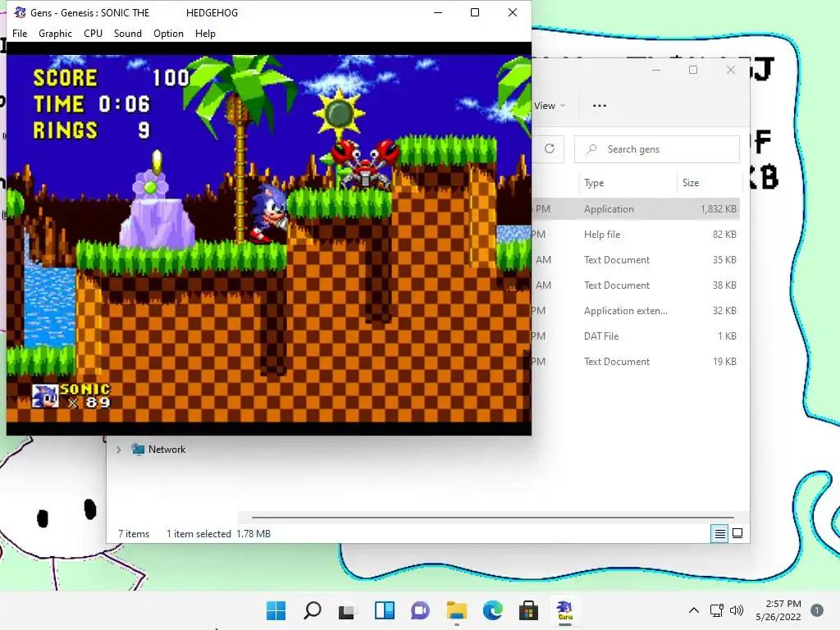Viewport: 840px width, 630px height.
Task: Launch Microsoft Edge from taskbar
Action: pyautogui.click(x=492, y=610)
